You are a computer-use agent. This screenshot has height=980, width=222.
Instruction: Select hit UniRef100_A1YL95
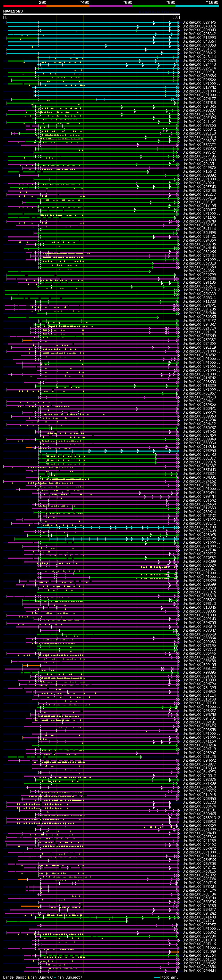[x=199, y=206]
